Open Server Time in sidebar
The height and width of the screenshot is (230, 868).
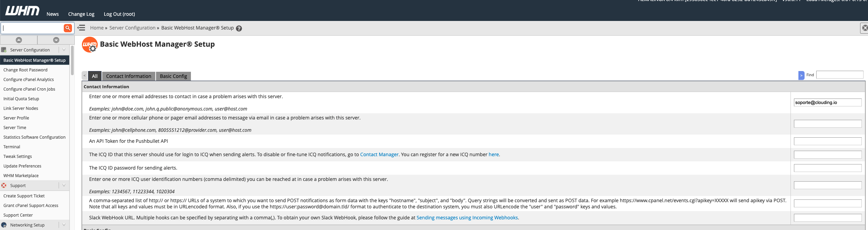pos(15,127)
